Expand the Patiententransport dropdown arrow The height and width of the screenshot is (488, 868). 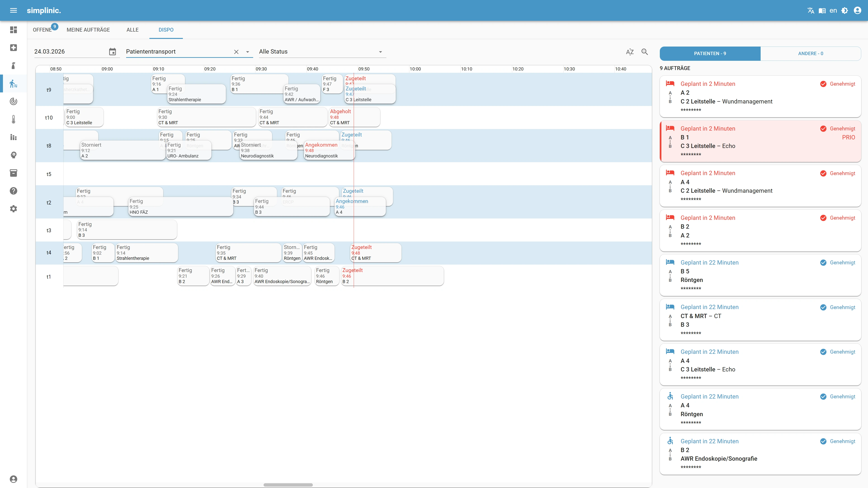248,52
